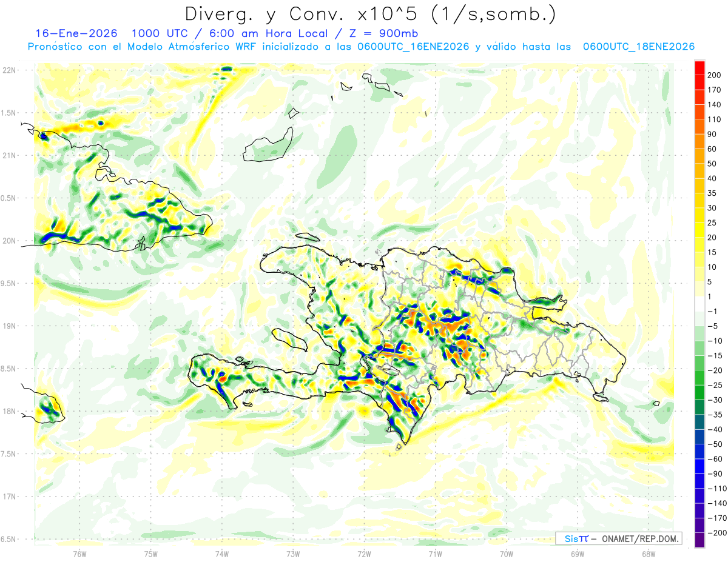Click the "-15" color bar label
The image size is (728, 562).
pyautogui.click(x=715, y=356)
